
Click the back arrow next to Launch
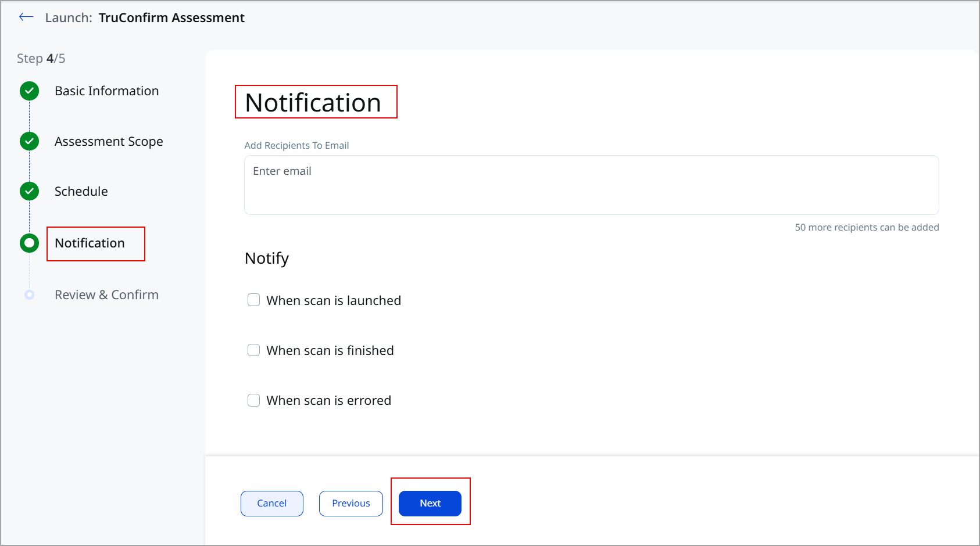point(26,17)
